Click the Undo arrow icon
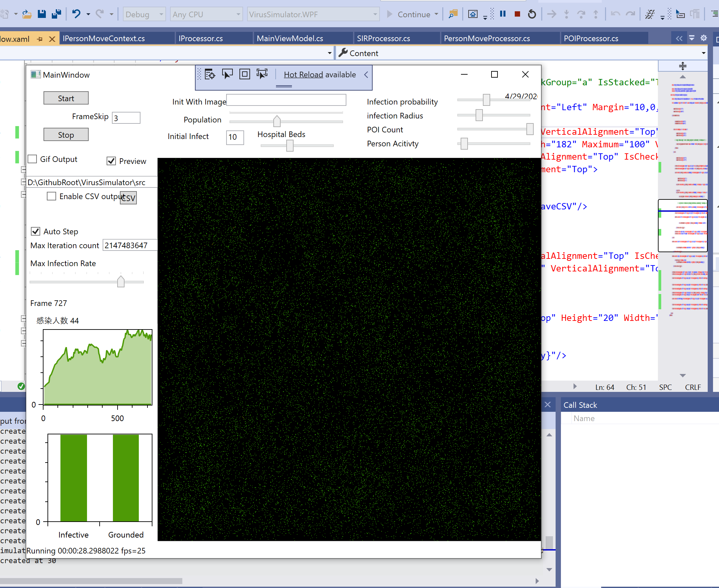Viewport: 719px width, 588px height. (x=76, y=14)
